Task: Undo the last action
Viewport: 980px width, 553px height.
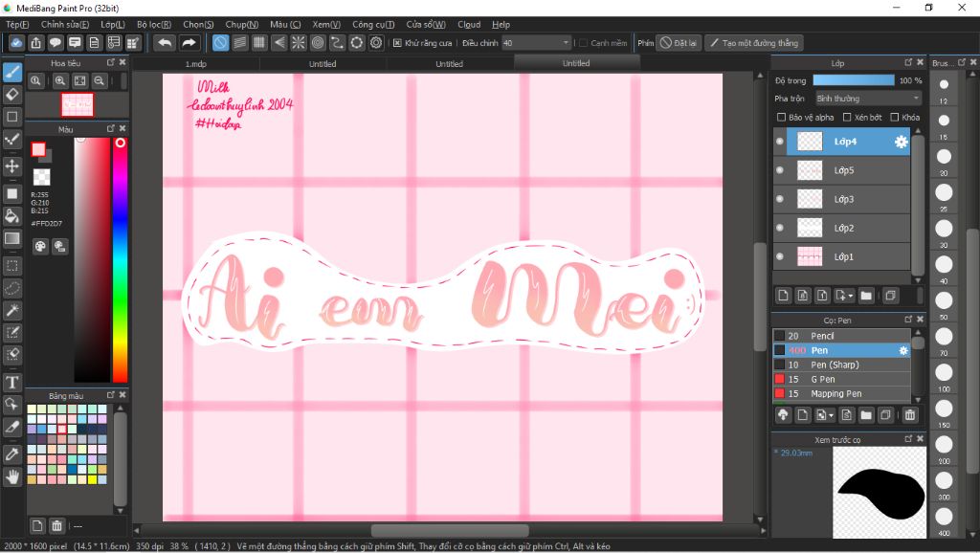Action: click(165, 42)
